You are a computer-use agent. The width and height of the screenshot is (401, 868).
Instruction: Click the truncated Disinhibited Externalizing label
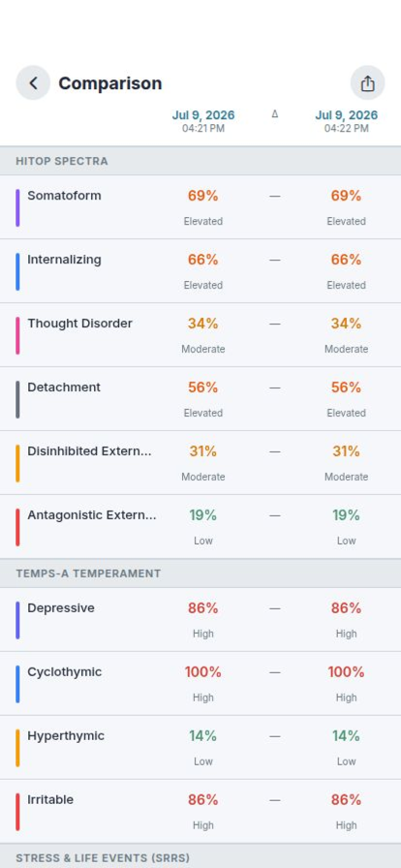(x=89, y=451)
